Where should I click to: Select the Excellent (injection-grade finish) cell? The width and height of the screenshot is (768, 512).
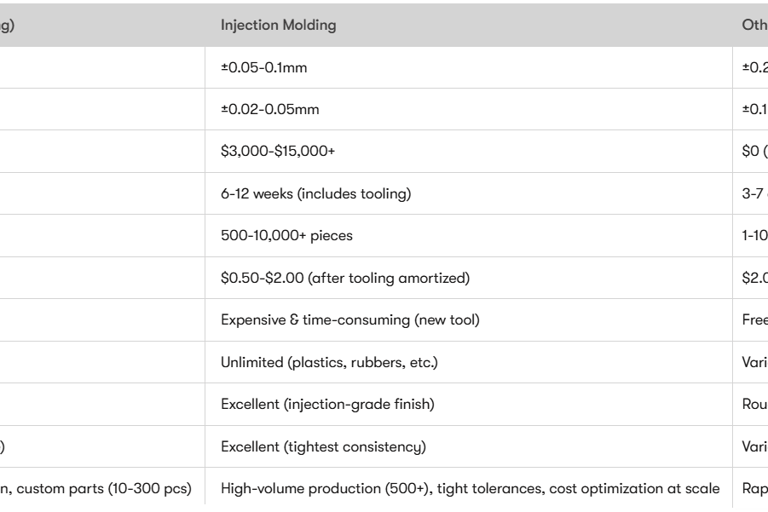click(328, 404)
